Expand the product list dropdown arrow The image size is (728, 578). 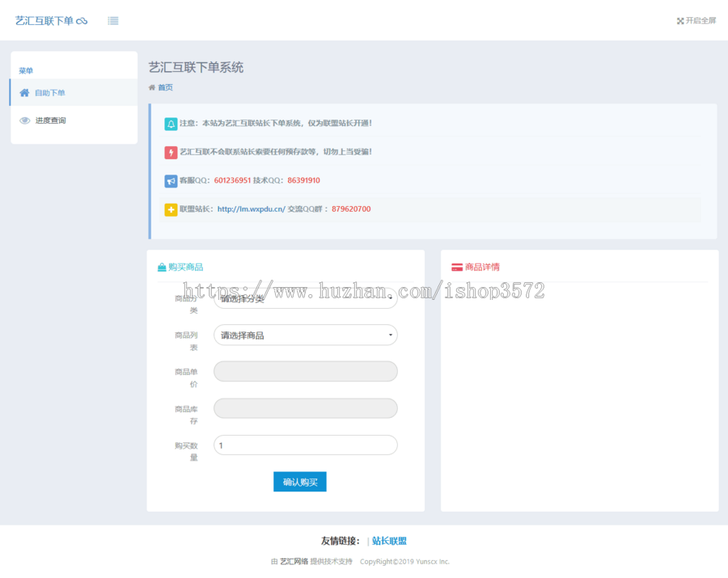[x=389, y=334]
